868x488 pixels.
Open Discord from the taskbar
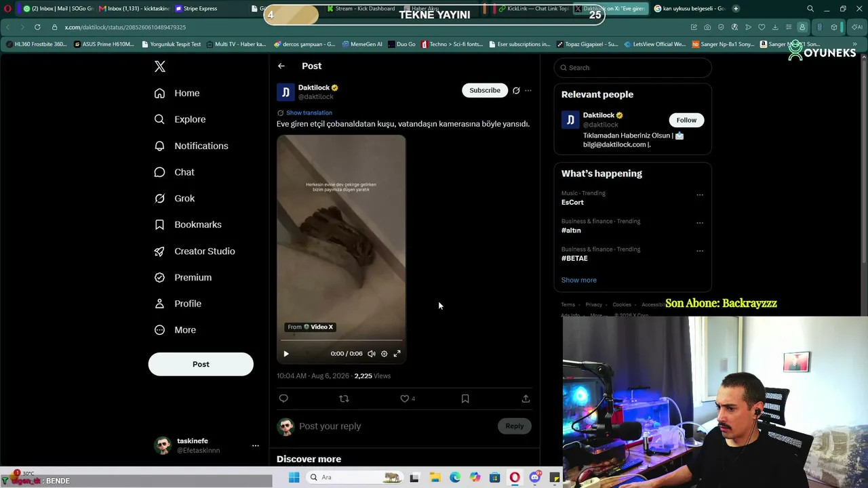pos(535,477)
